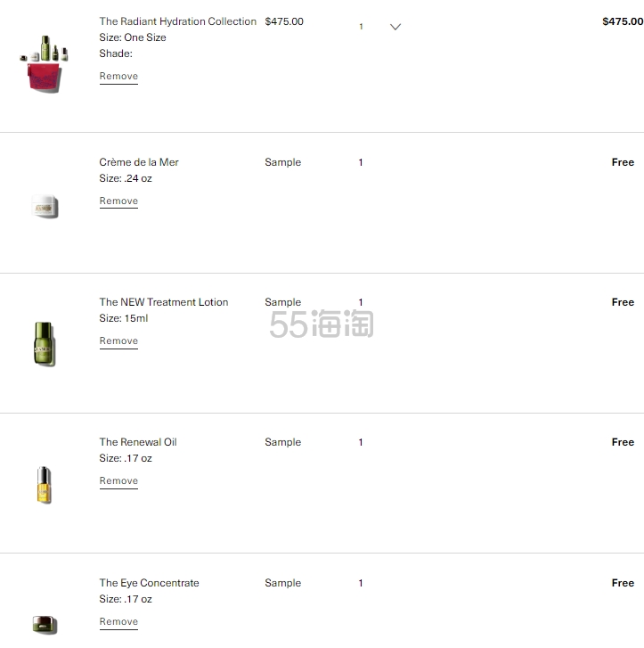Screen dimensions: 644x648
Task: Open quantity dropdown arrow for Radiant Hydration Collection
Action: pyautogui.click(x=395, y=27)
